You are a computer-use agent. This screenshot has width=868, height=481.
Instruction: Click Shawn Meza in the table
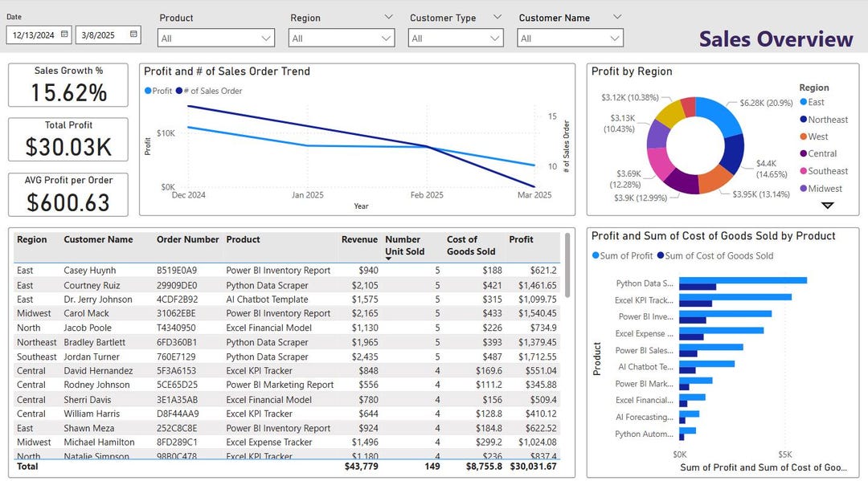pos(89,428)
